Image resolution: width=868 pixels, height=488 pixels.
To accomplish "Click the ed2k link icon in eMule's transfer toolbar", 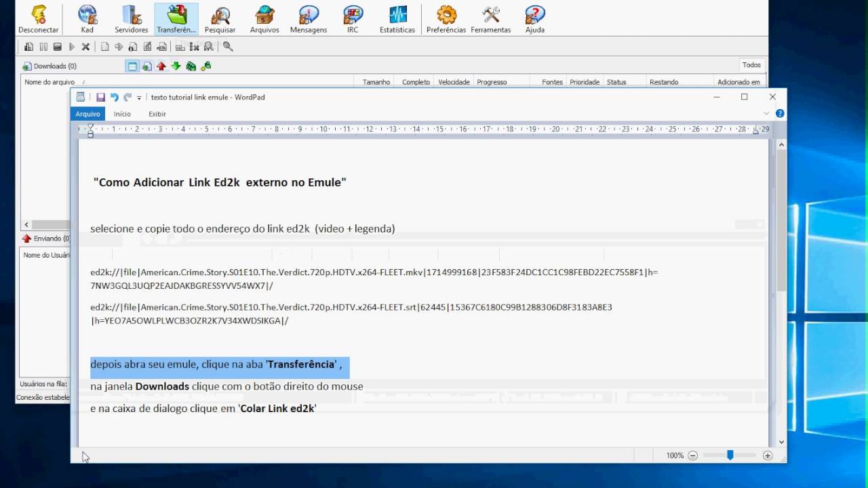I will point(161,47).
